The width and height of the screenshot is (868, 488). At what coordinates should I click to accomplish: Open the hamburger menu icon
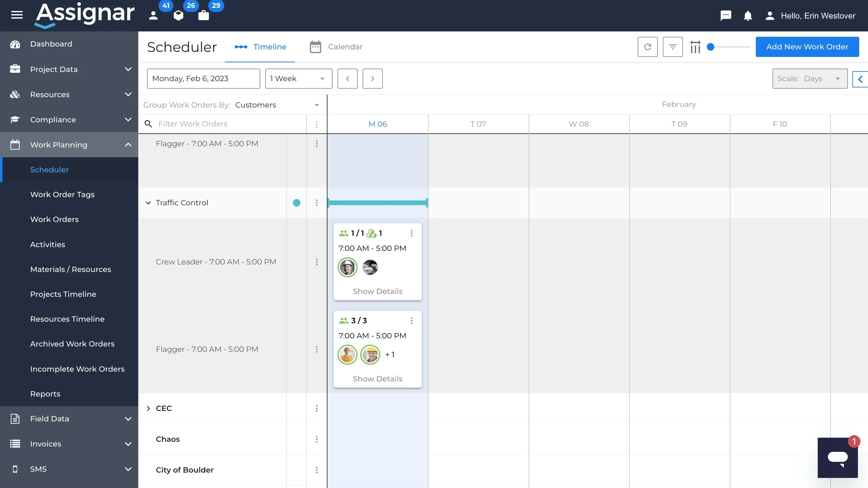17,14
